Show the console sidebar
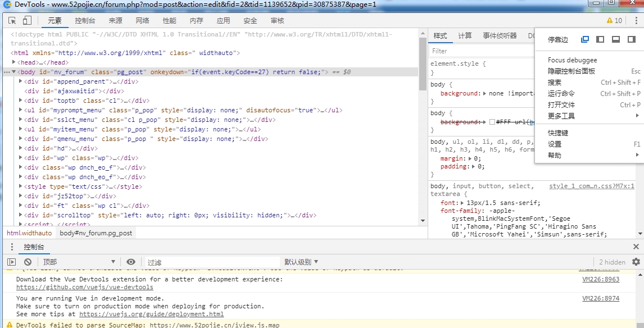This screenshot has width=644, height=328. (x=11, y=262)
